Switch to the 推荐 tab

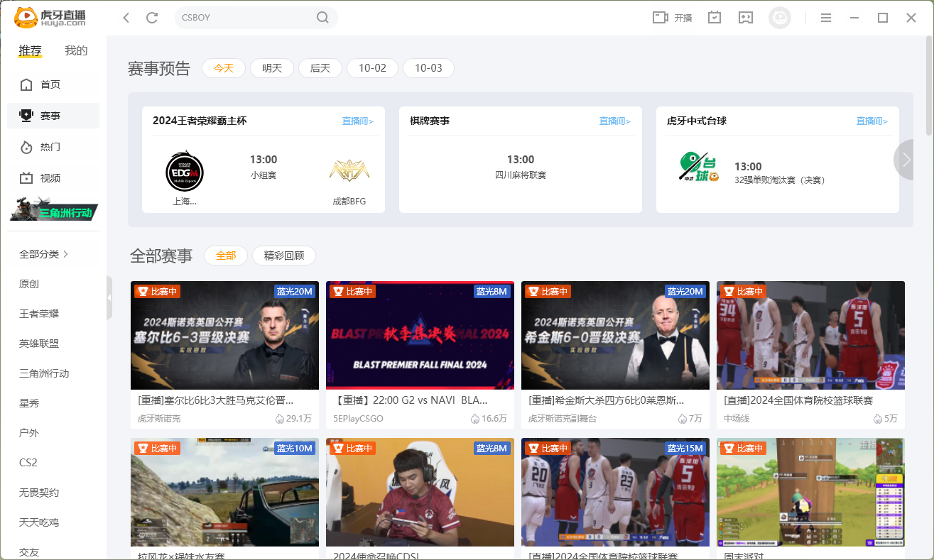[x=31, y=50]
